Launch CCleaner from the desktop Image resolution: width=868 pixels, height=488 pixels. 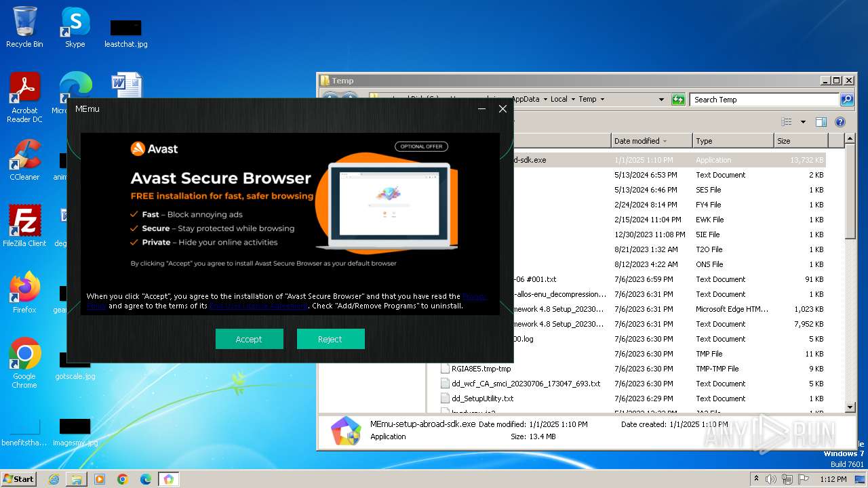tap(24, 159)
